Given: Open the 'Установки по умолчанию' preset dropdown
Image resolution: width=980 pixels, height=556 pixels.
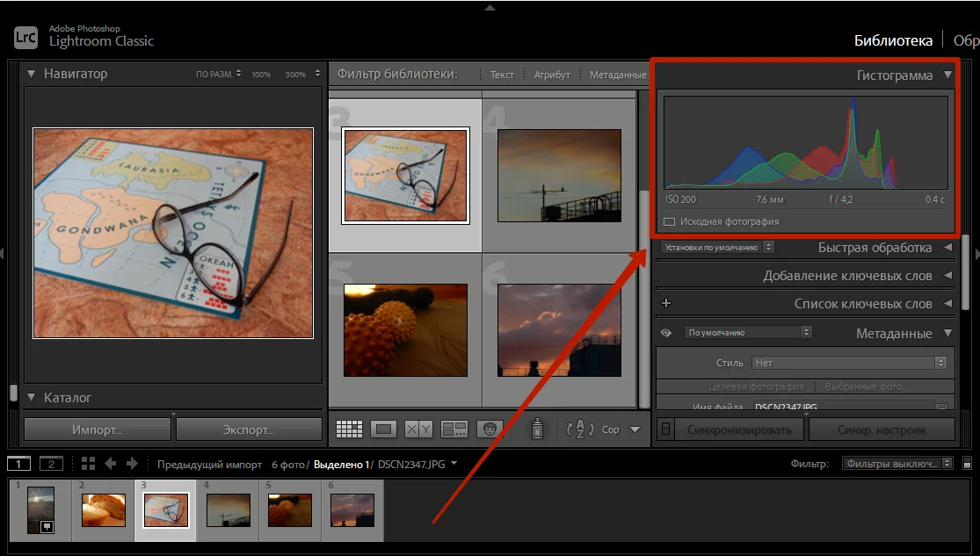Looking at the screenshot, I should 717,248.
